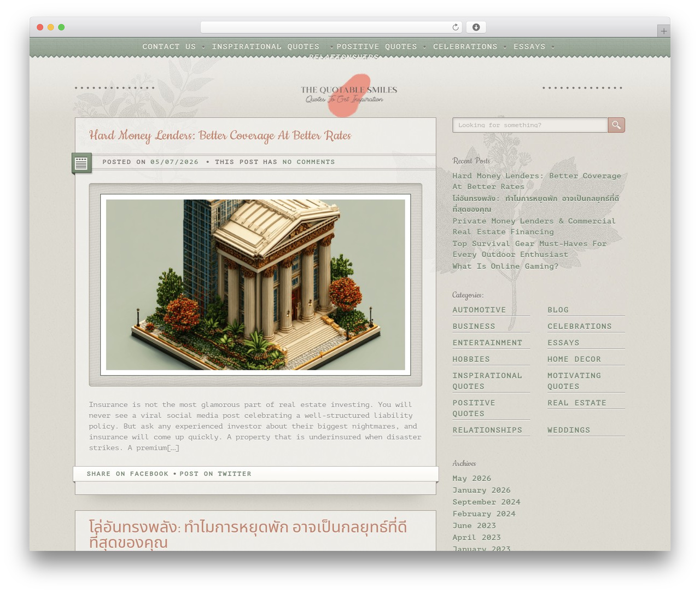Select the Home Decor category
Viewport: 700px width, 593px height.
click(x=574, y=359)
